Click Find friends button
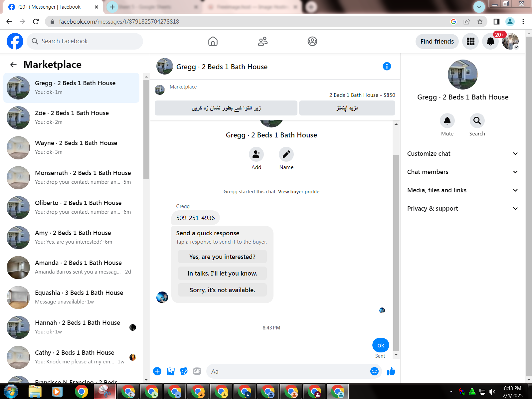The image size is (532, 399). click(x=437, y=41)
